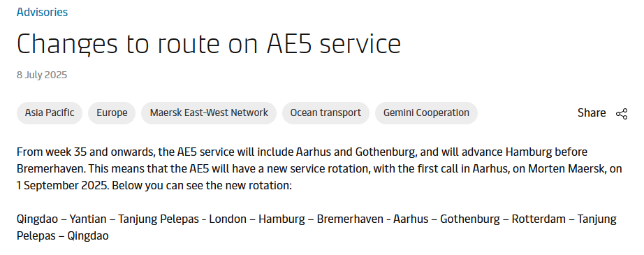Click the final Qingdao on the last line
The width and height of the screenshot is (644, 255).
pyautogui.click(x=88, y=236)
